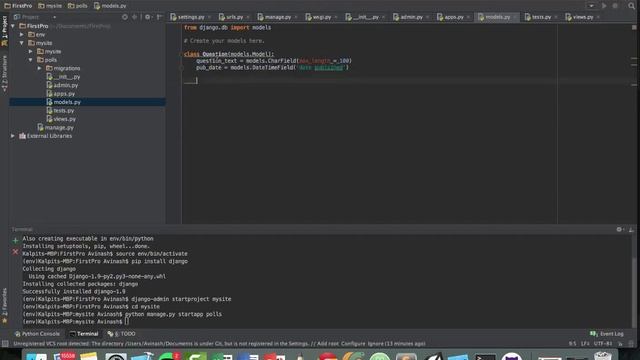Collapse the FirstPro root folder
Image resolution: width=640 pixels, height=360 pixels.
(x=13, y=26)
